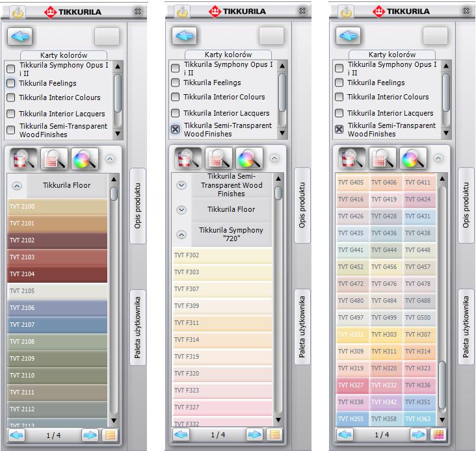
Task: Check Tikkurila Interior Colours in the left panel
Action: pos(11,97)
